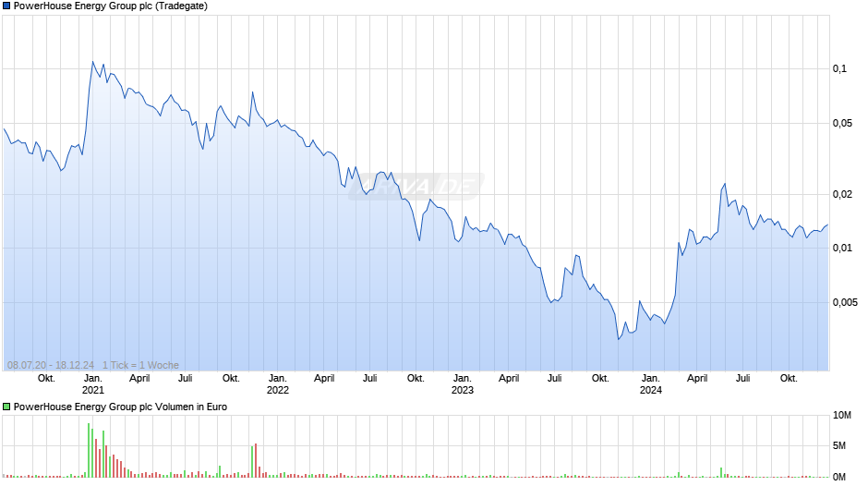
Task: Click the green Volumen legend square
Action: tap(6, 407)
